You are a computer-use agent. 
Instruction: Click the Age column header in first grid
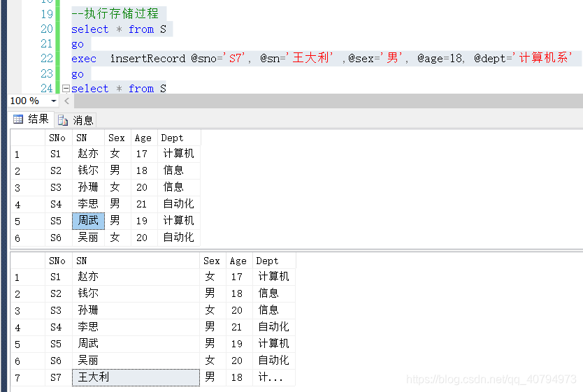[x=144, y=138]
